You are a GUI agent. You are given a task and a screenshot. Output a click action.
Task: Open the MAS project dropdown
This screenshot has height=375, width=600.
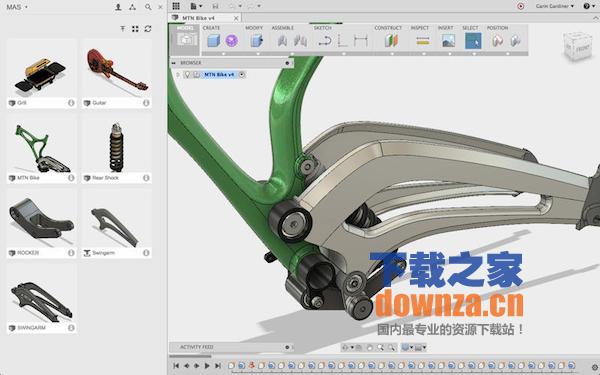tap(17, 7)
